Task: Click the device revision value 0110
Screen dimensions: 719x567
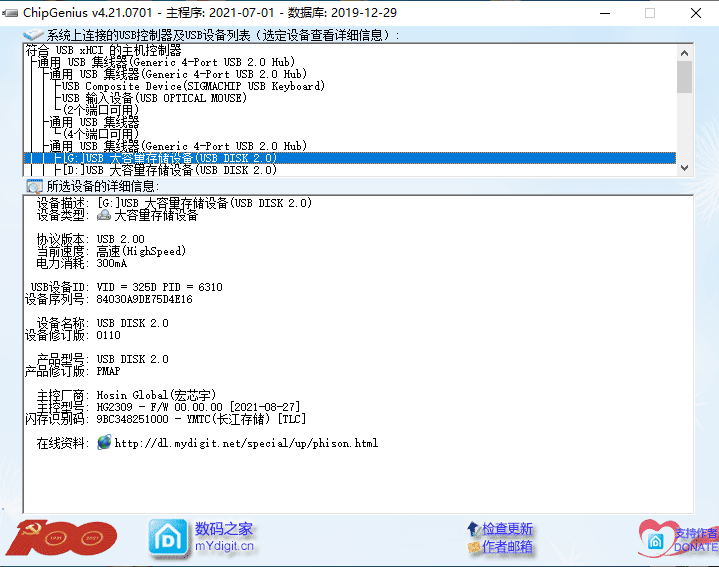Action: 109,335
